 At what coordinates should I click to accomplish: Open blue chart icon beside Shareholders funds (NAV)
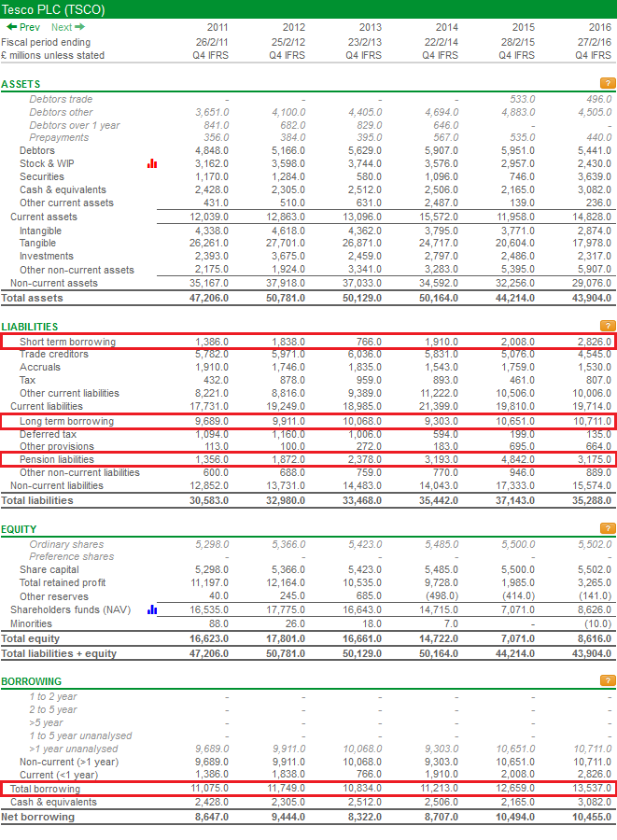[152, 609]
